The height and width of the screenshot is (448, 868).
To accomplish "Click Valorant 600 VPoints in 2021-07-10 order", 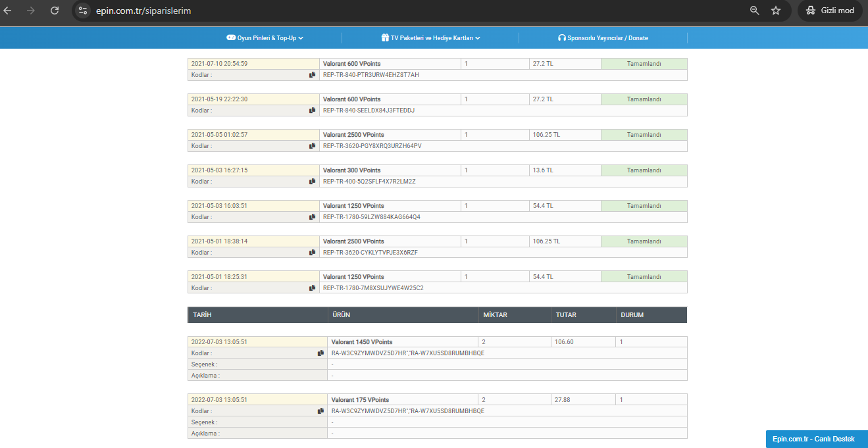I will [x=351, y=64].
